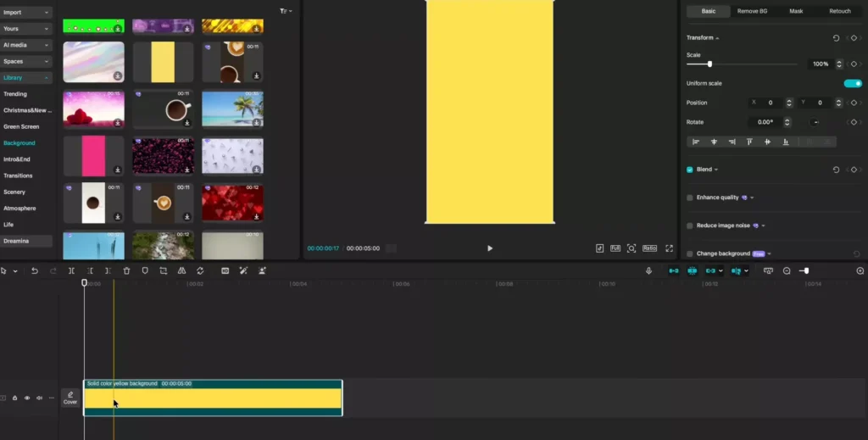Split the clip at the playhead
Viewport: 868px width, 440px height.
point(71,270)
